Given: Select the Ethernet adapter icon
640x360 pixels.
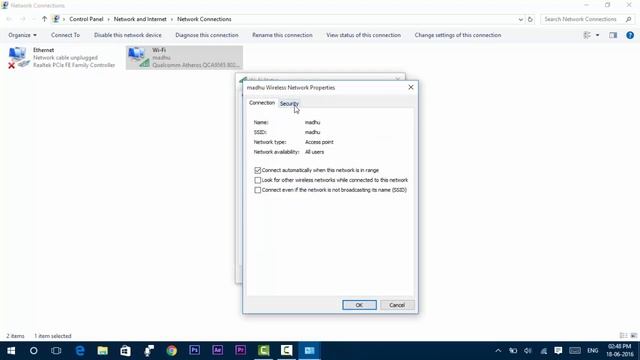Looking at the screenshot, I should point(19,58).
